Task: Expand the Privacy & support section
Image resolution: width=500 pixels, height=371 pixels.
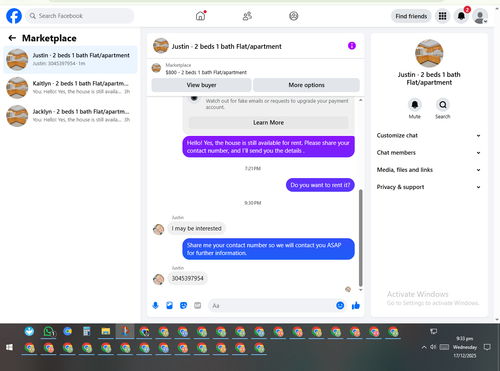Action: 429,187
